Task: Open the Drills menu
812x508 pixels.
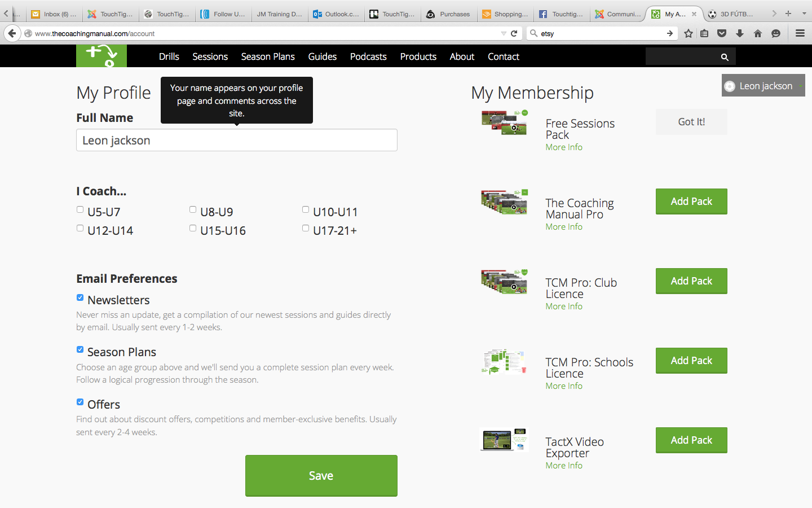Action: click(169, 56)
